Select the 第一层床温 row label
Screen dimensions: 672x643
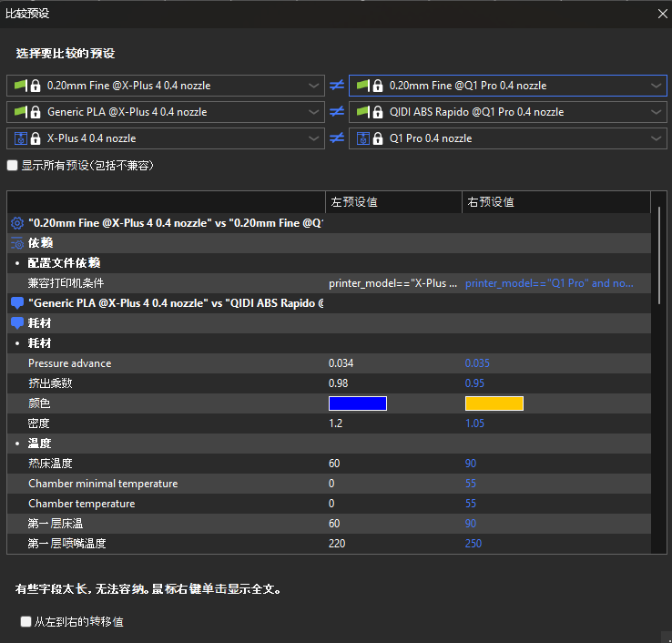(x=56, y=524)
